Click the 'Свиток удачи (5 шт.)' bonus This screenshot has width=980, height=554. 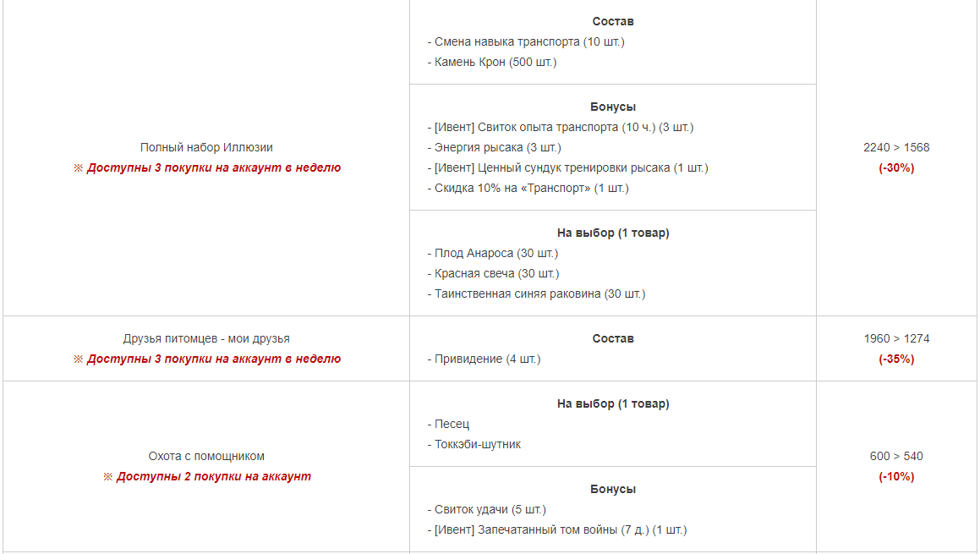point(486,510)
